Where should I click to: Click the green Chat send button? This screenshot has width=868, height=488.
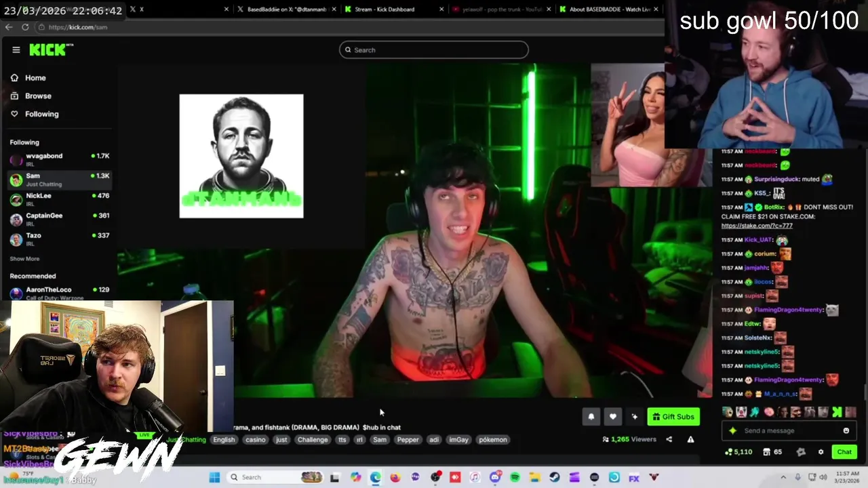pyautogui.click(x=844, y=452)
